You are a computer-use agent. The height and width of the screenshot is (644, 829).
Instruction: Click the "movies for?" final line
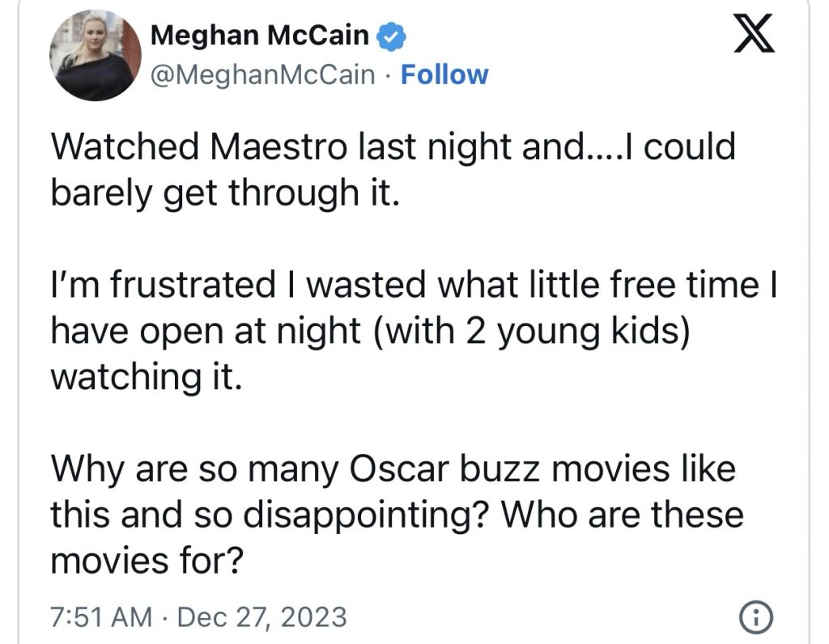pyautogui.click(x=146, y=561)
